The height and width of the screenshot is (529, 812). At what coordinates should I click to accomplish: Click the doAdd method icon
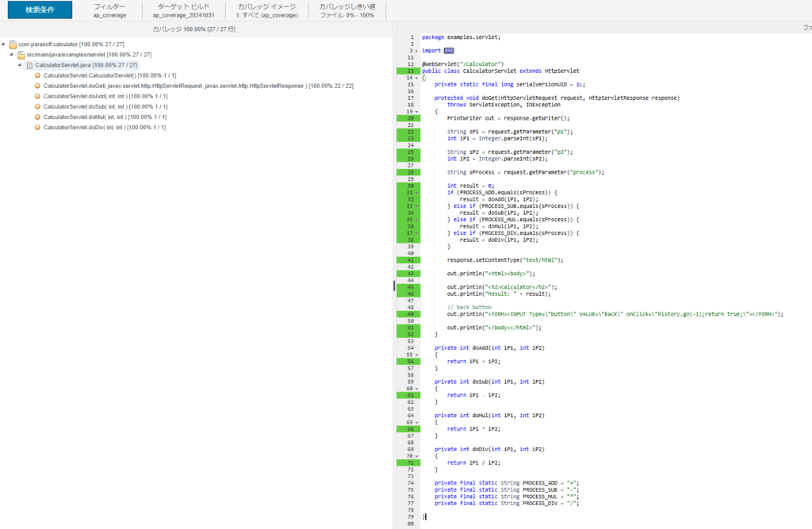click(x=37, y=96)
